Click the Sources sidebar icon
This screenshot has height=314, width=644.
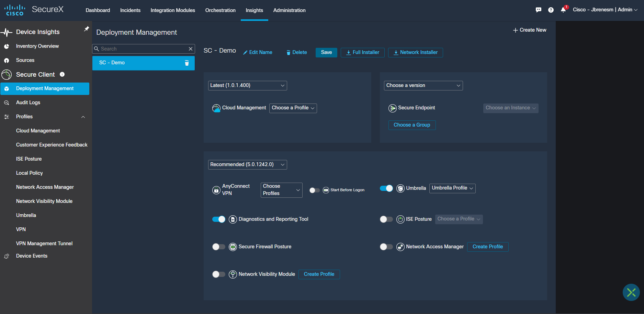7,61
